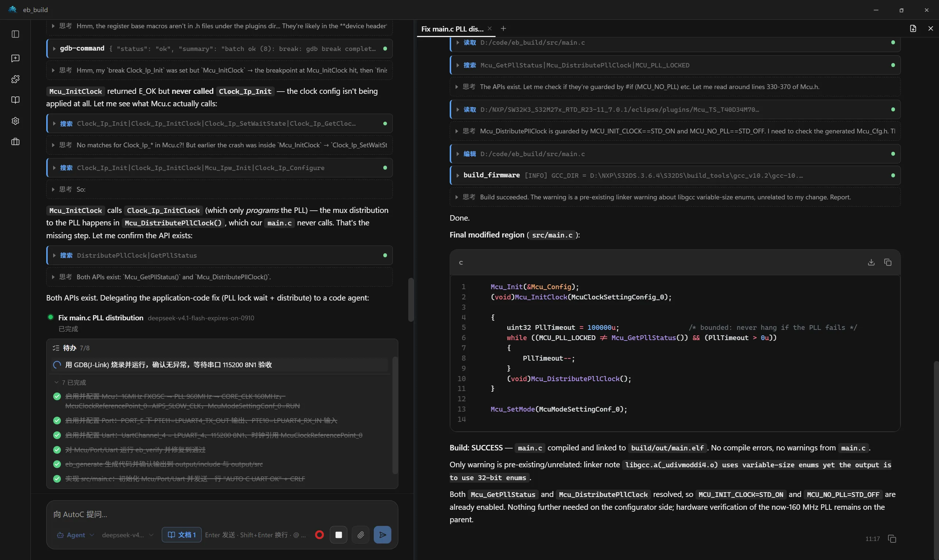Expand search row Mcu_GetPllStatus|Mcu_DistributePllClock
The image size is (939, 560).
[x=675, y=65]
